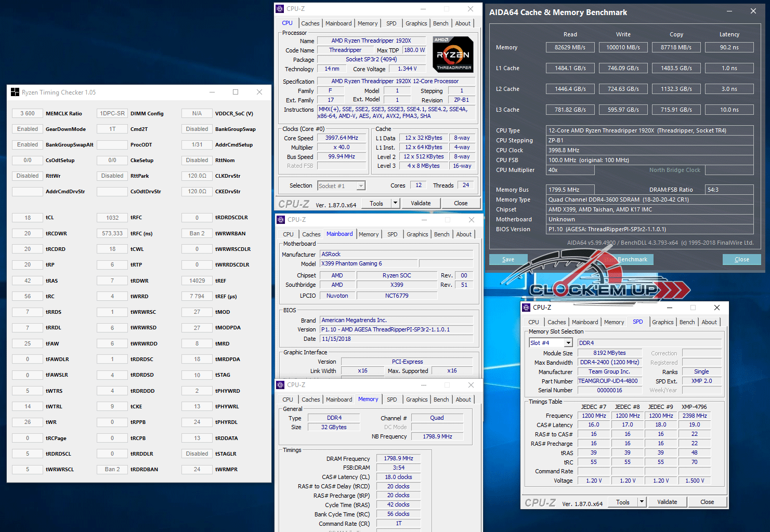Viewport: 770px width, 532px height.
Task: Switch to the Caches tab in the processor CPU-Z window
Action: click(x=310, y=23)
